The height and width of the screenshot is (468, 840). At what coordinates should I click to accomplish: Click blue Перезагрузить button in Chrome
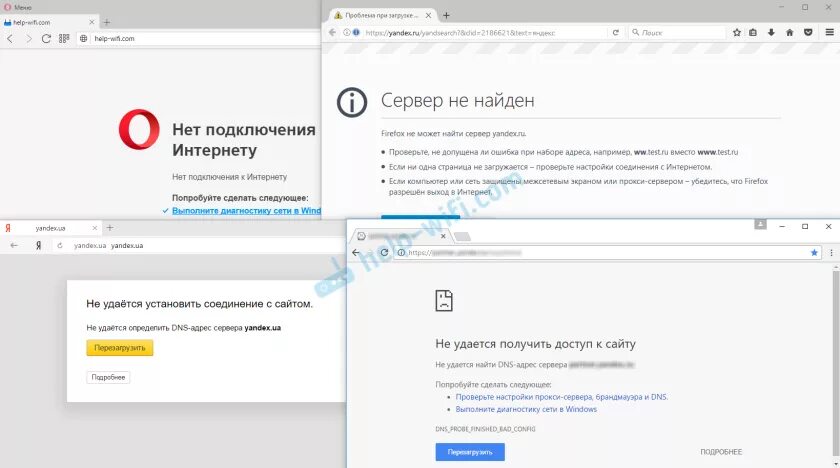coord(470,452)
